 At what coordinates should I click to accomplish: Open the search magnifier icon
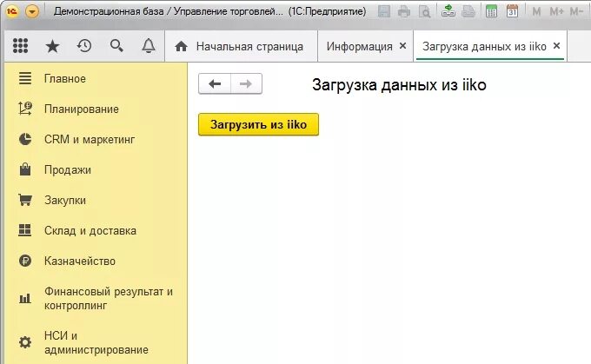point(116,46)
